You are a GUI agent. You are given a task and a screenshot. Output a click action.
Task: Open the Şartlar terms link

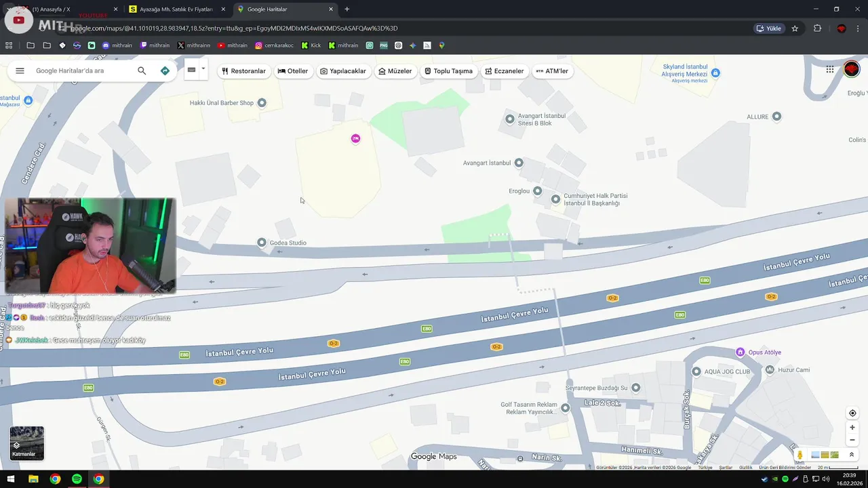click(x=726, y=468)
